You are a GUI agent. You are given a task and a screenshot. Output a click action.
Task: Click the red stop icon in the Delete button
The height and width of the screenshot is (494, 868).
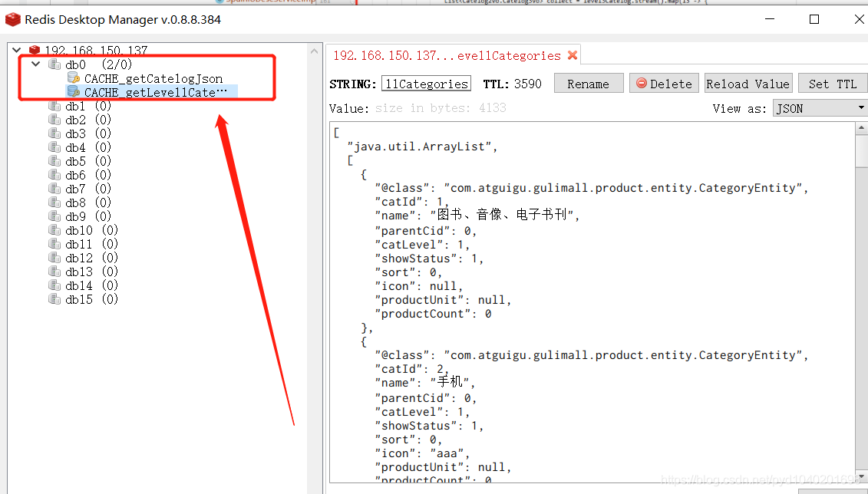(641, 83)
